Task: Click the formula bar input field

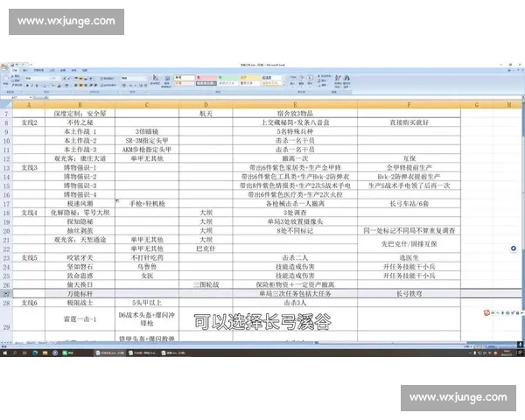Action: click(x=284, y=97)
